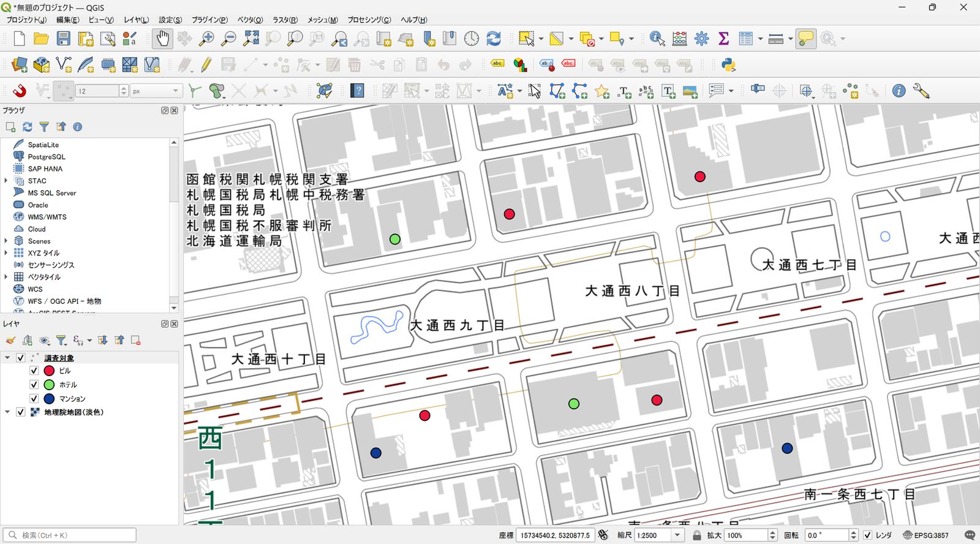Click the Zoom In magnifier
980x544 pixels.
coord(206,39)
